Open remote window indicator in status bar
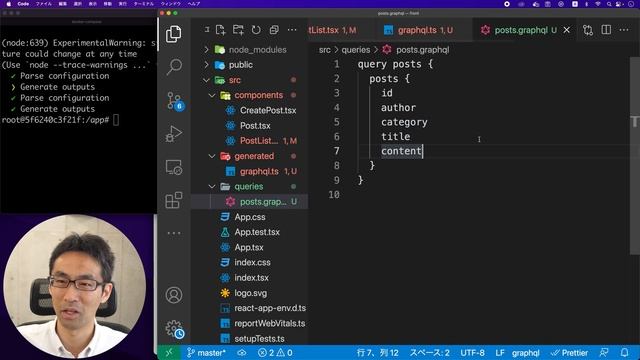 click(169, 353)
